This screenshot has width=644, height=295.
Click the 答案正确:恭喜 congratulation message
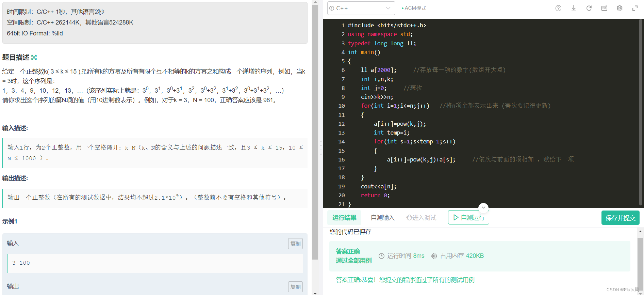pos(405,280)
